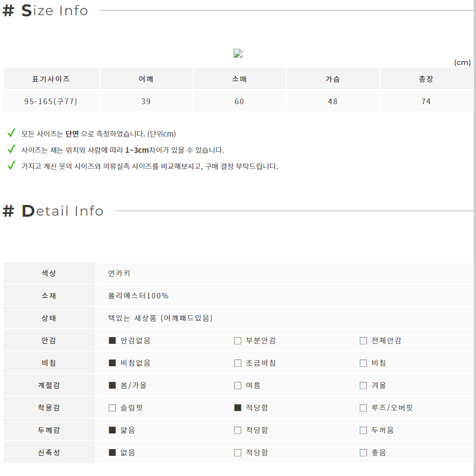Toggle the 루즈/오버핏 checkbox
Screen dimensions: 476x476
(363, 408)
